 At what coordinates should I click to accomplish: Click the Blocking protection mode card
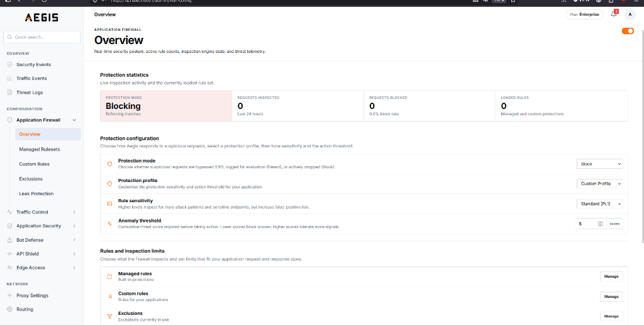(x=166, y=106)
